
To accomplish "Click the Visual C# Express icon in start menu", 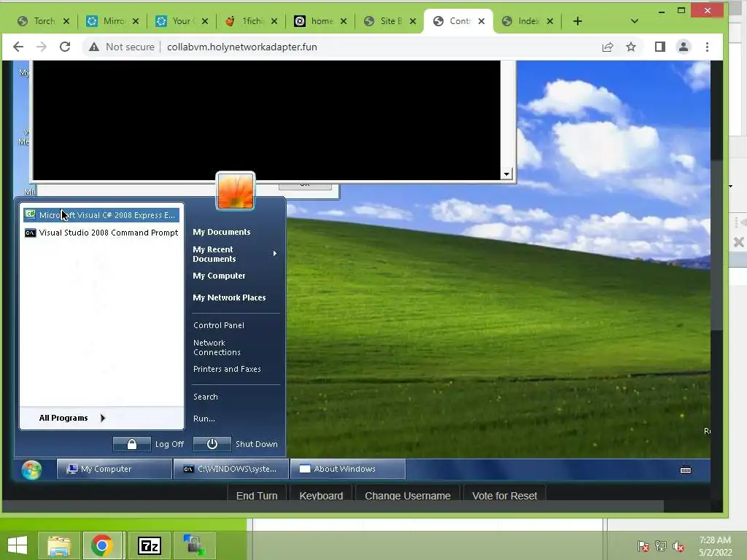I will coord(30,215).
